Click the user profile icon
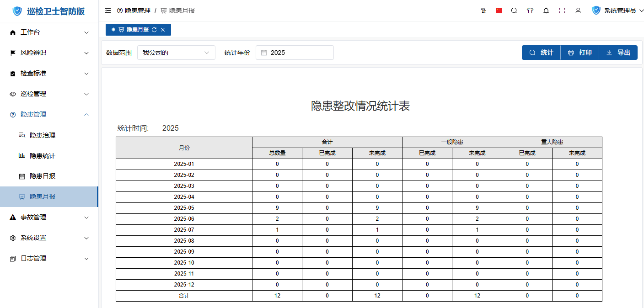Screen dimensions: 644x308 pyautogui.click(x=578, y=11)
